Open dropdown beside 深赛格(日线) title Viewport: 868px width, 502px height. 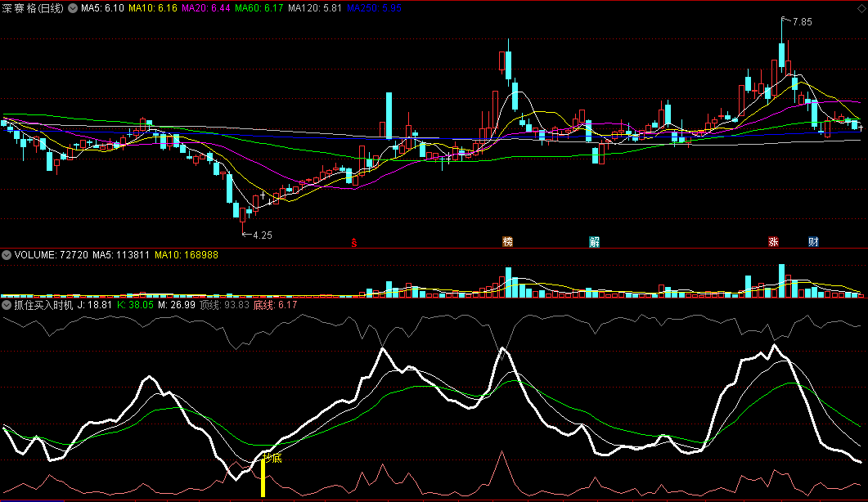pyautogui.click(x=73, y=8)
